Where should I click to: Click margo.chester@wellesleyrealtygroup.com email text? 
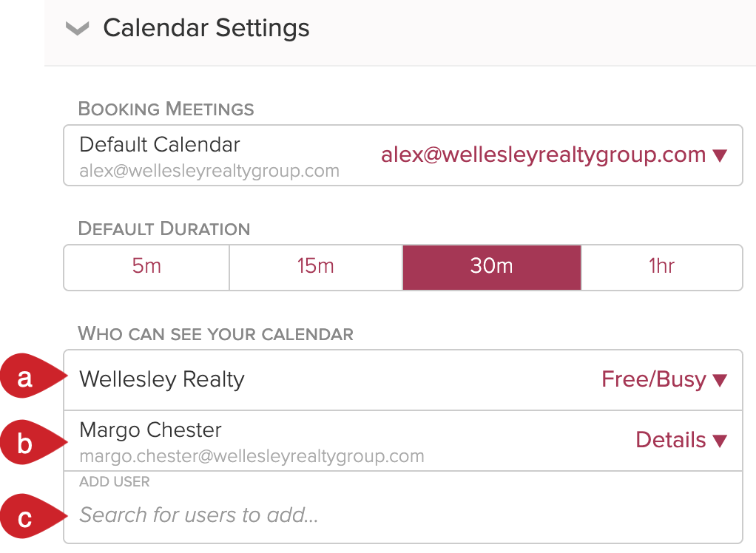[x=252, y=456]
